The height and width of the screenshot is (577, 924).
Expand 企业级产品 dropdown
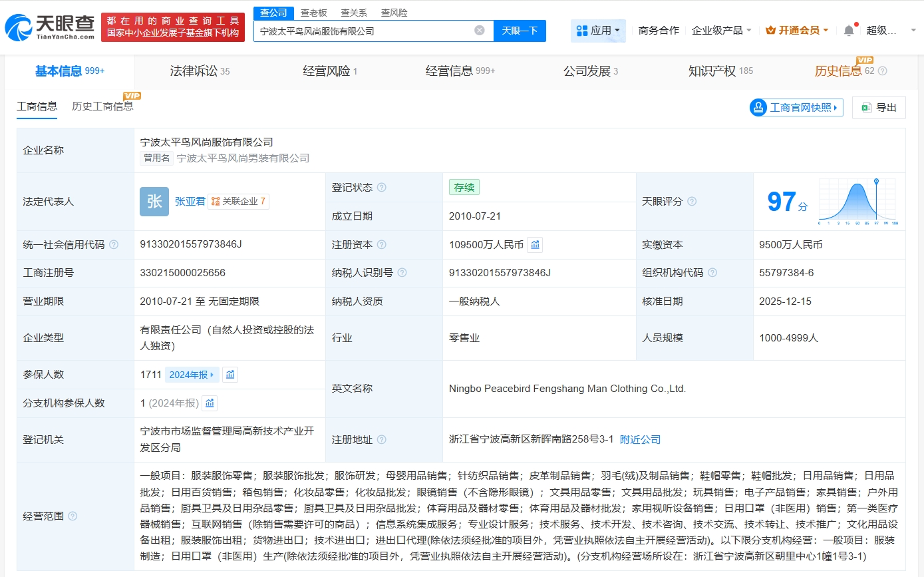click(721, 31)
